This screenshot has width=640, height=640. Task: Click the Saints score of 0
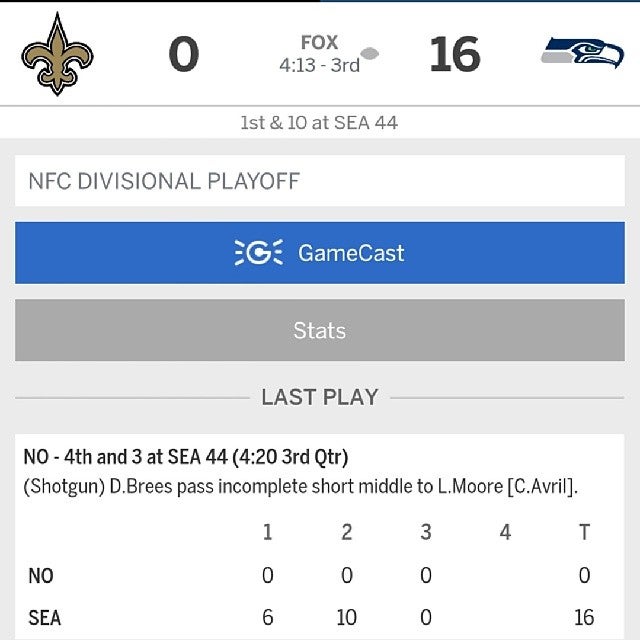pos(184,54)
